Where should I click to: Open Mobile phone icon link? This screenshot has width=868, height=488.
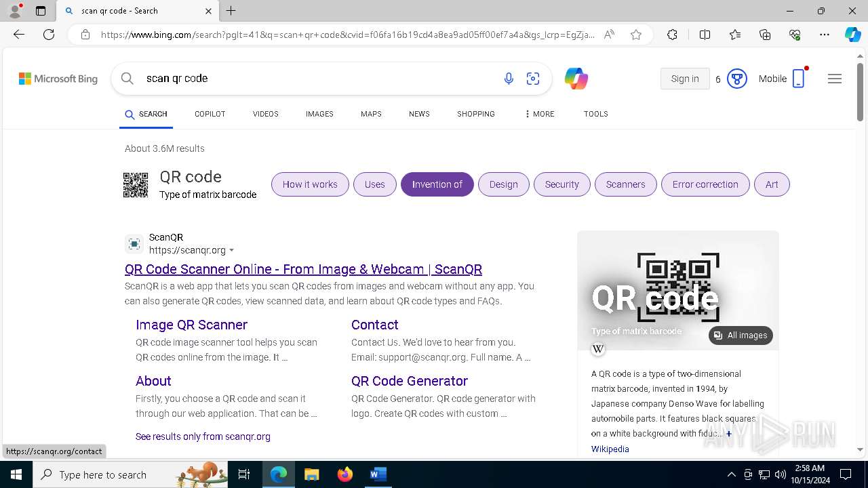799,79
